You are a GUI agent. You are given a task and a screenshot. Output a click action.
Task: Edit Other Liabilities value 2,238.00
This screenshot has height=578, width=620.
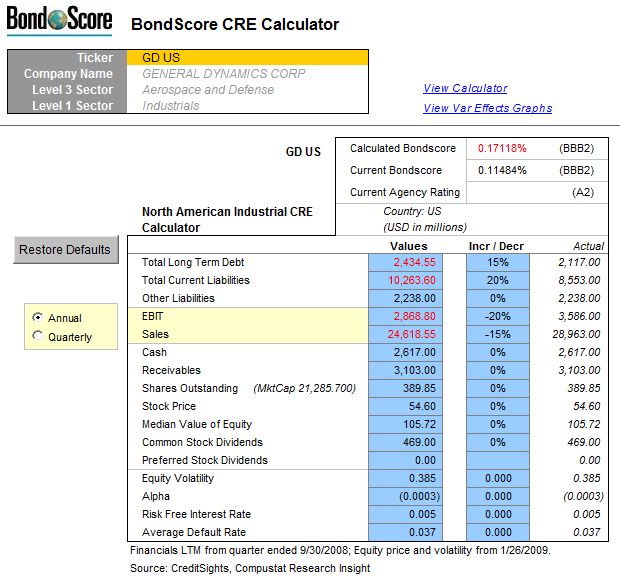coord(405,298)
